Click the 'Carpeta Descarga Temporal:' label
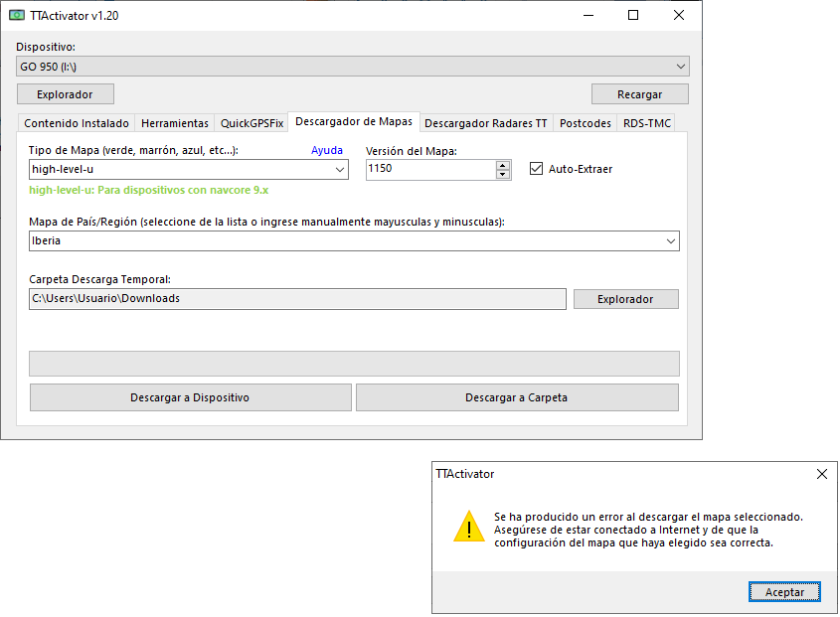 99,279
